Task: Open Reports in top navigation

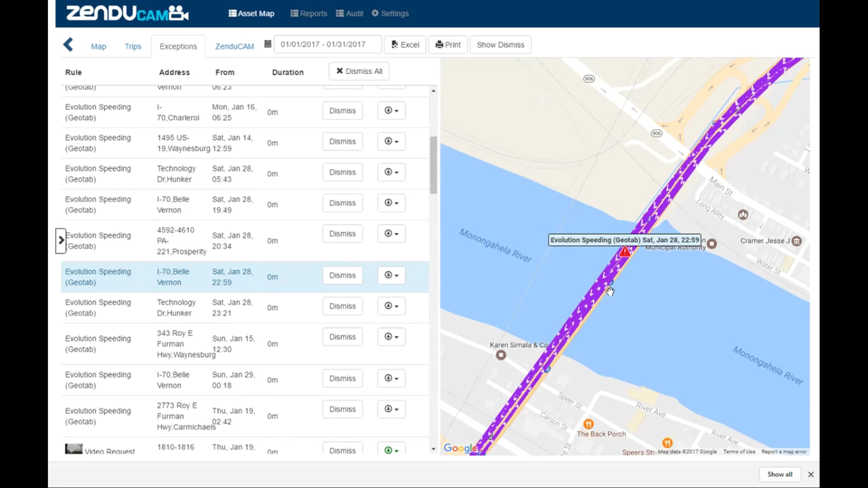Action: coord(309,14)
